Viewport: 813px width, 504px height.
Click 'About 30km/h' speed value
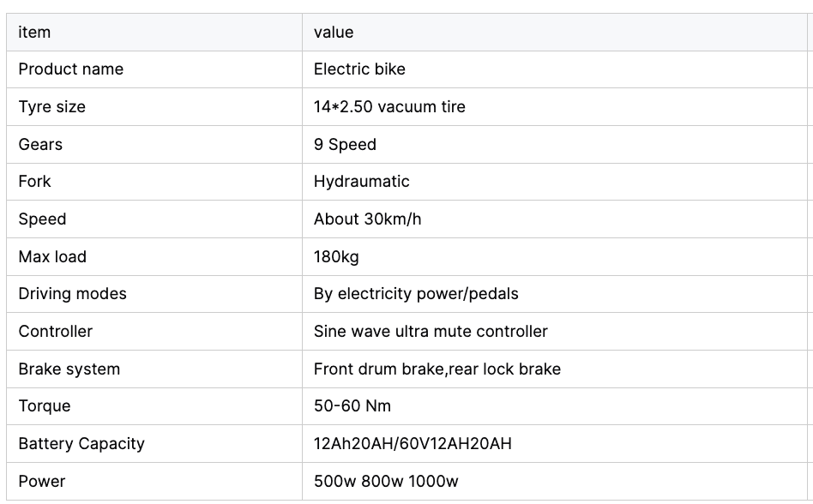click(367, 219)
